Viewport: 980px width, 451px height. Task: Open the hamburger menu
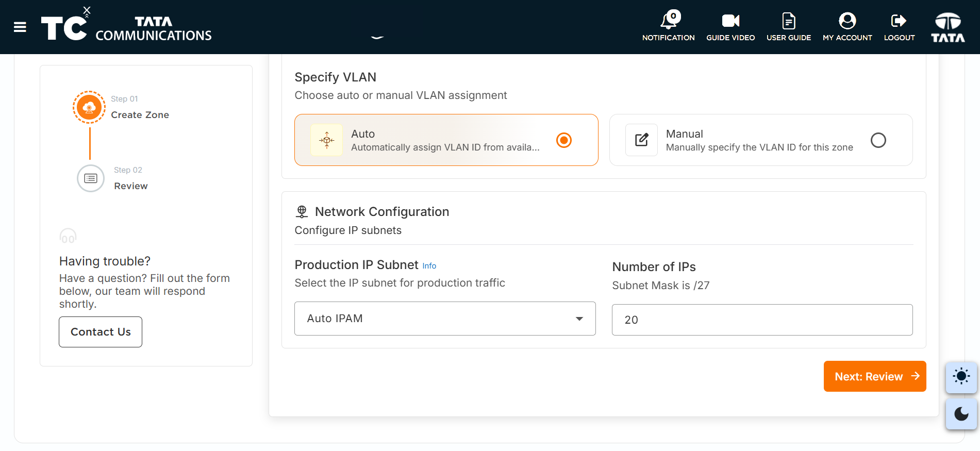(x=20, y=27)
